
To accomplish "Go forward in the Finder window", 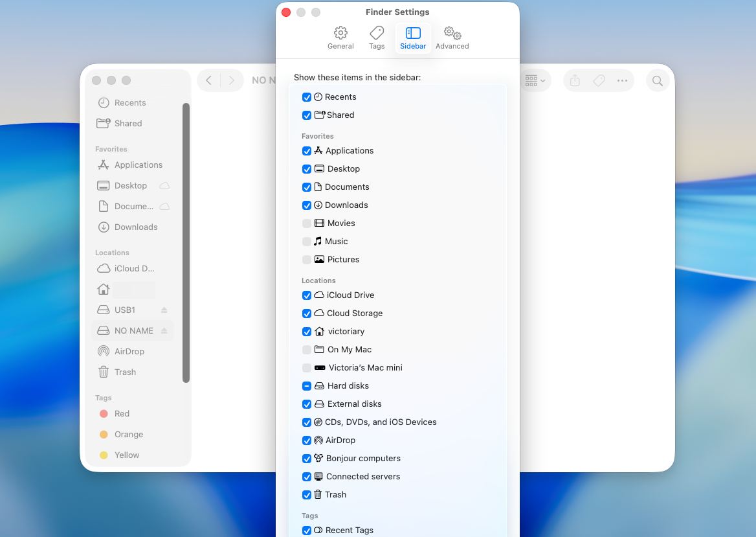I will (232, 80).
